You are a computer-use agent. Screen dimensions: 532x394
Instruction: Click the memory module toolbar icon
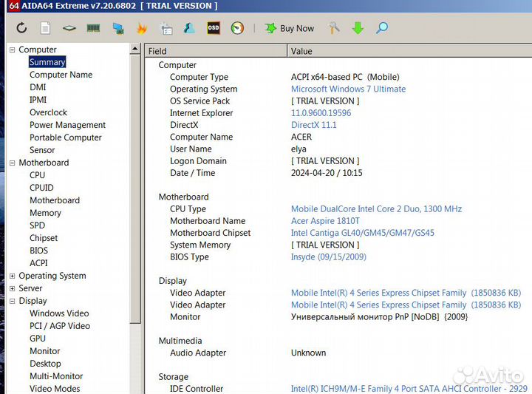[93, 28]
